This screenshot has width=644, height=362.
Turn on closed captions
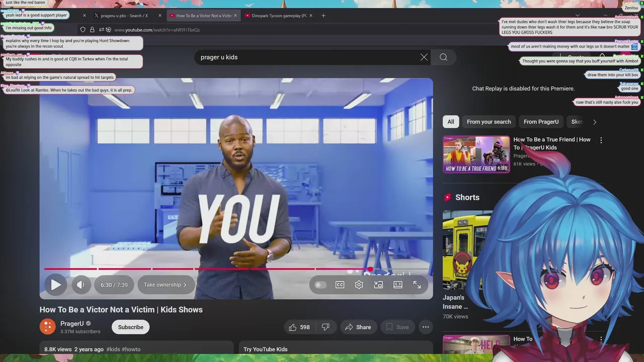pos(340,285)
